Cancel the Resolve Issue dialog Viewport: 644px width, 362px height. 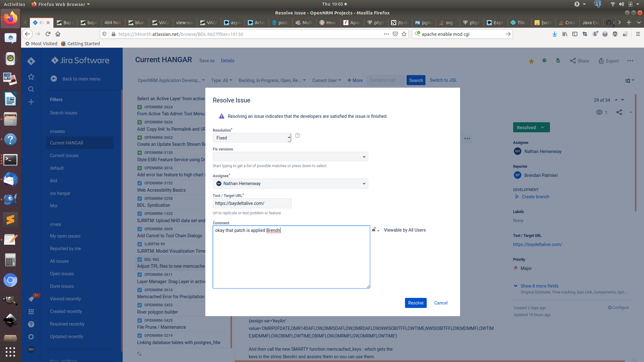point(441,303)
